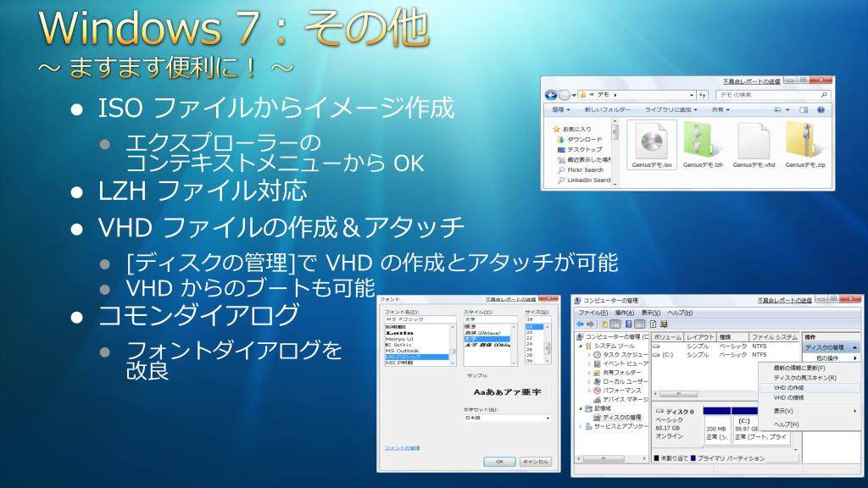Expand the ローカル ユーザー tree node arrow
Screen dimensions: 868x488
tap(589, 382)
